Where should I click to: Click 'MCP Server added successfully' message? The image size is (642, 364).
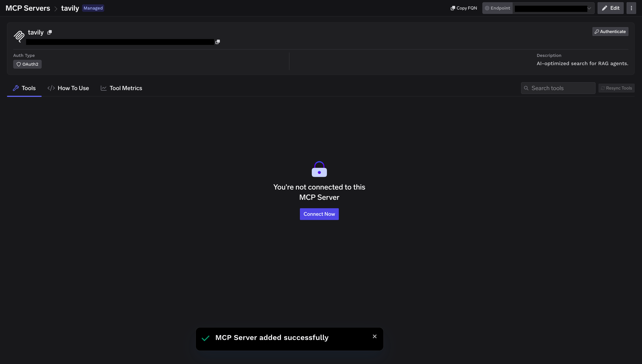[272, 338]
